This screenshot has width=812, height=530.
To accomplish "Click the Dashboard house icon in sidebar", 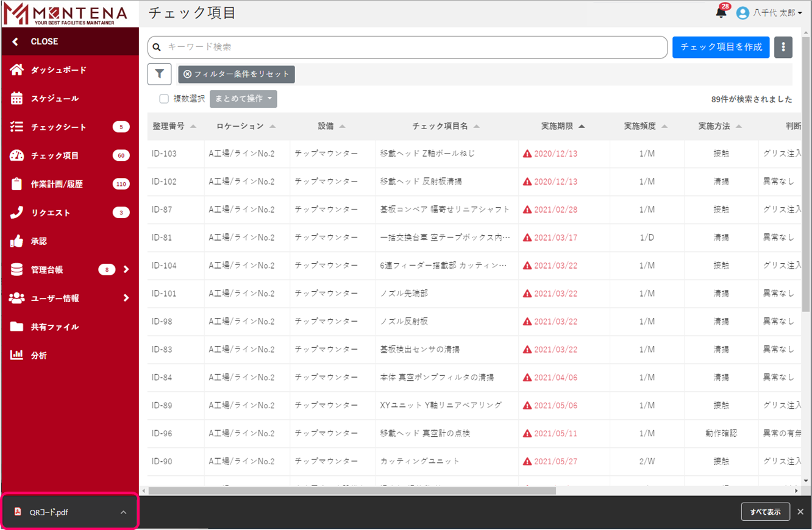I will [16, 70].
